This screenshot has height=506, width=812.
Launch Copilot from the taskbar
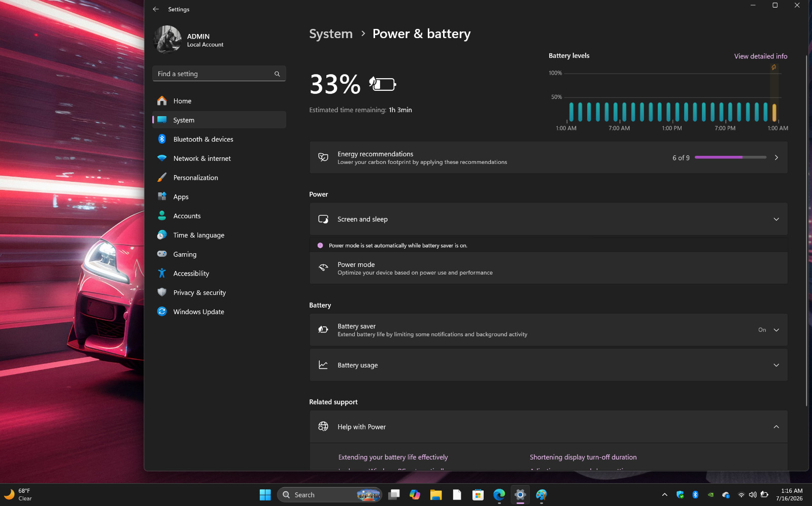pos(415,495)
